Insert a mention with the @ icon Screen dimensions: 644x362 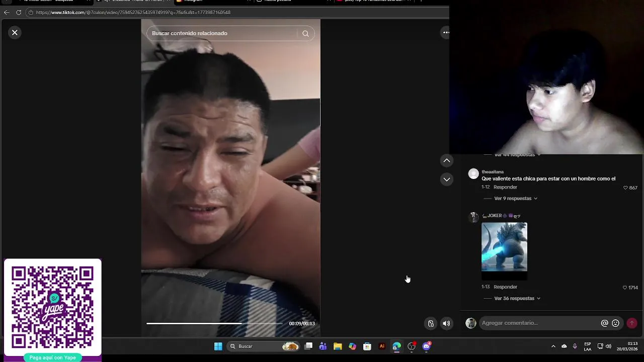click(x=605, y=323)
